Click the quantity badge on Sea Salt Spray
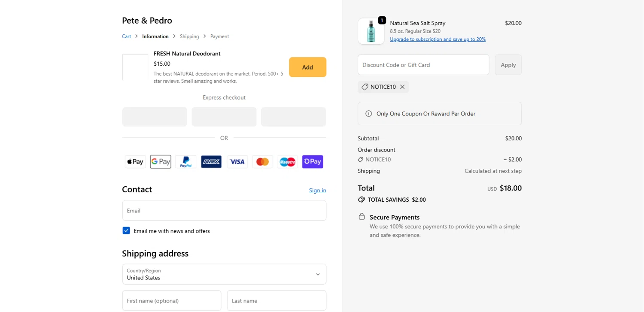The height and width of the screenshot is (312, 644). point(382,20)
